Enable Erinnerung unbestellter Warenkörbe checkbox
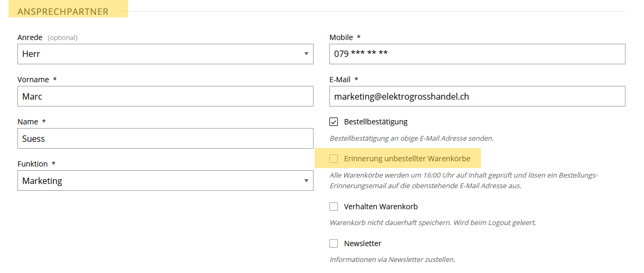The width and height of the screenshot is (644, 273). (334, 159)
